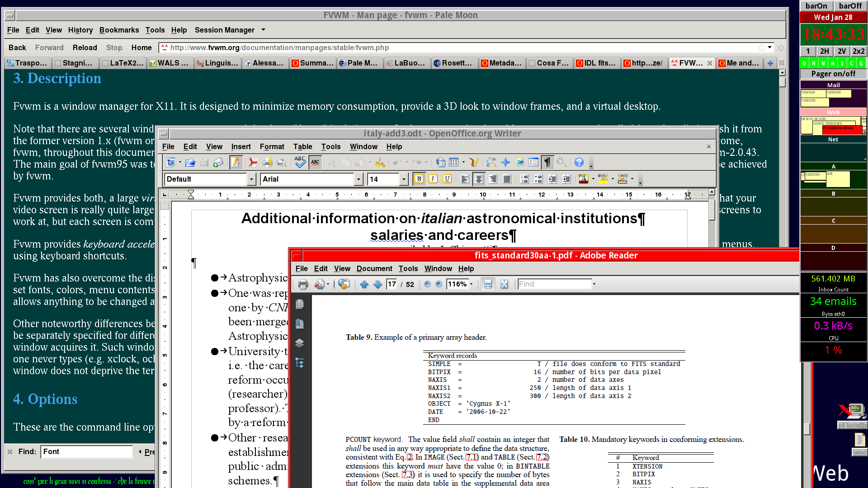Apply Highlighting color swatch in Writer
Screen dimensions: 868x488
(603, 179)
